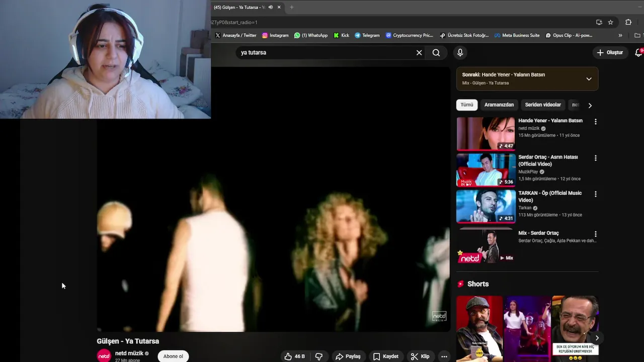Open options for Serdar Ortaç Asrın Hatası

pos(596,158)
